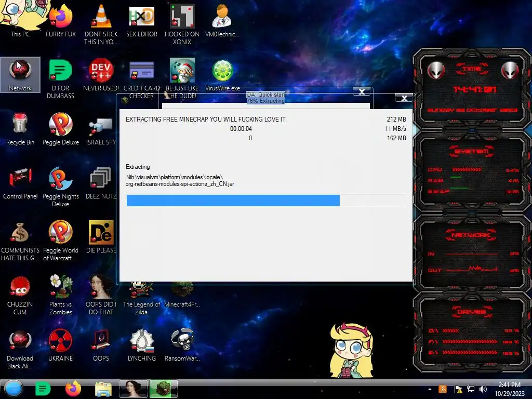Launch Firefox from the taskbar

pyautogui.click(x=73, y=389)
